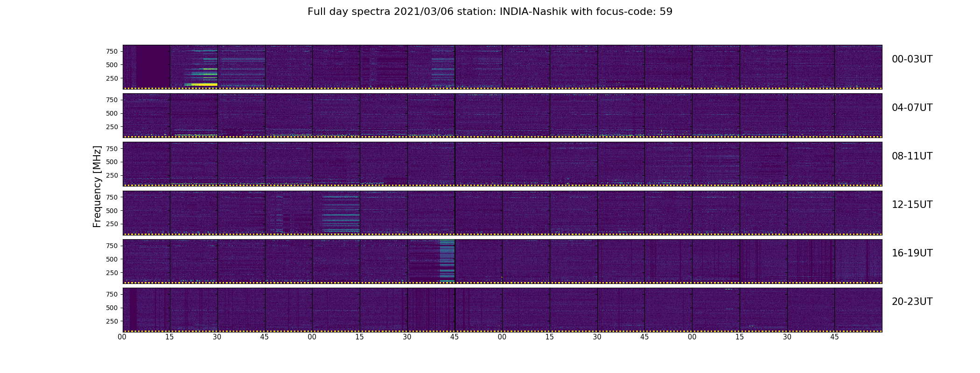Click the 750 tick of the 08-11UT row
Viewport: 980px width, 373px height.
pos(112,148)
